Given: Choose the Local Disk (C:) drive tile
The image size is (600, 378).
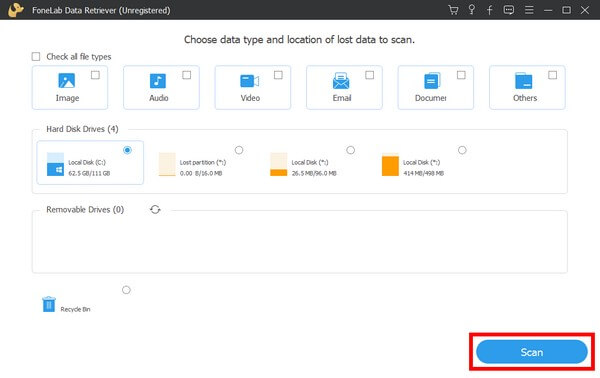Looking at the screenshot, I should [x=90, y=163].
